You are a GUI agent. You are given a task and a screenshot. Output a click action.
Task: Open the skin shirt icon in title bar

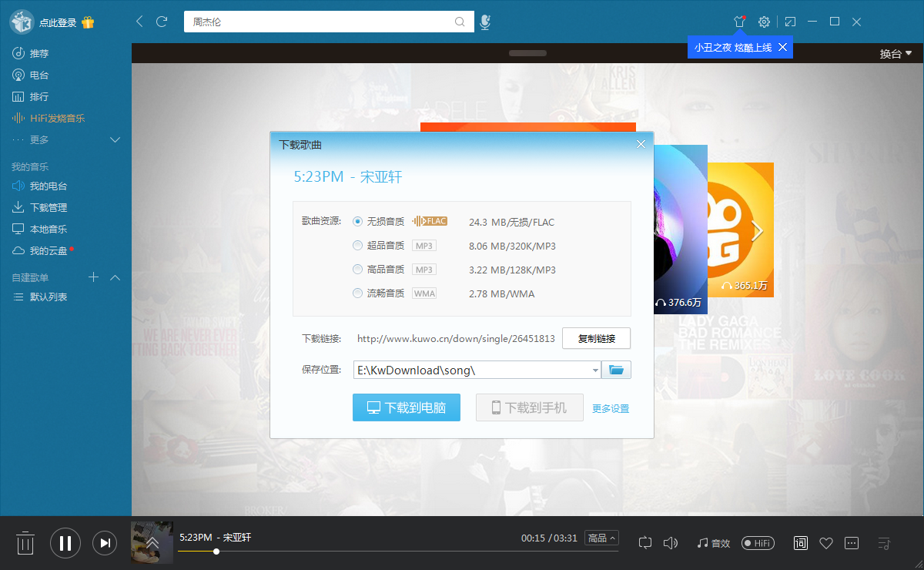740,22
